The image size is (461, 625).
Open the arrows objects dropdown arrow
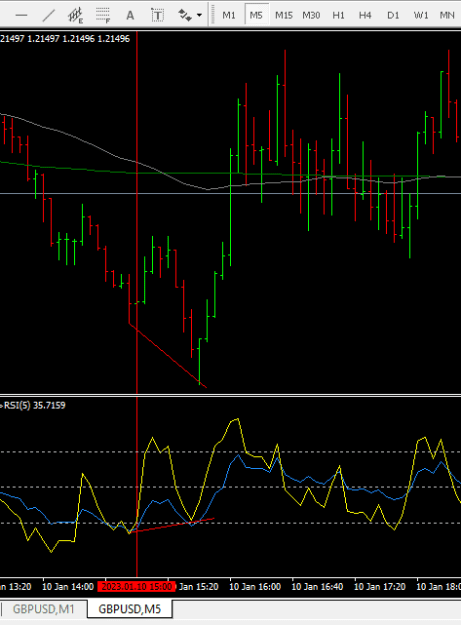click(199, 16)
